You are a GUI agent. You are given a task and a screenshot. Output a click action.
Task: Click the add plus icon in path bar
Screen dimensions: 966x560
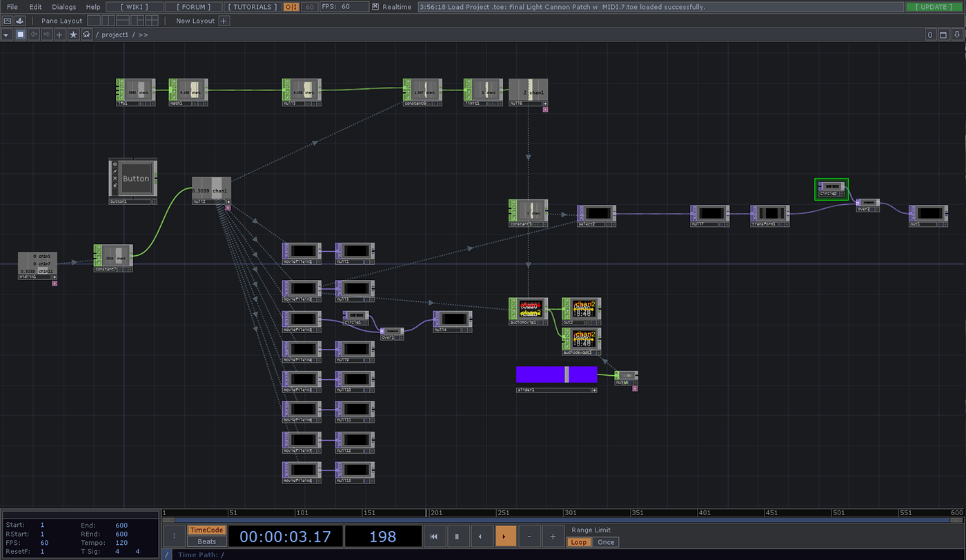[x=60, y=34]
